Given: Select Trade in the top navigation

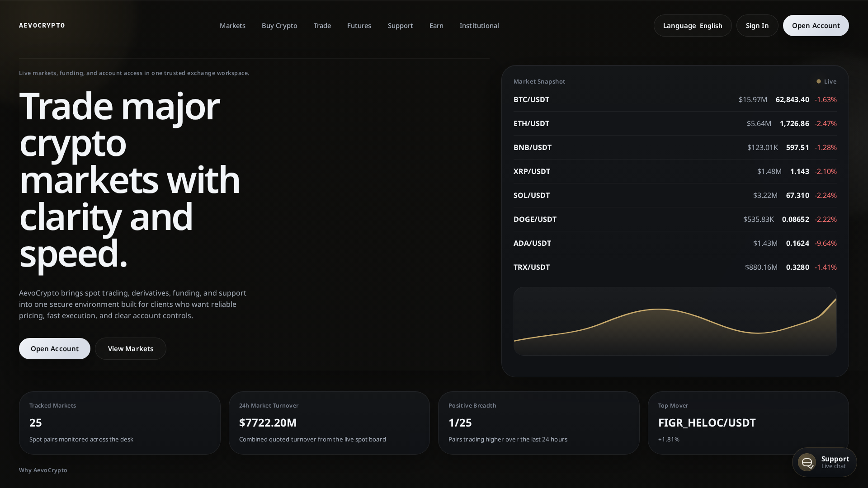Looking at the screenshot, I should 322,25.
